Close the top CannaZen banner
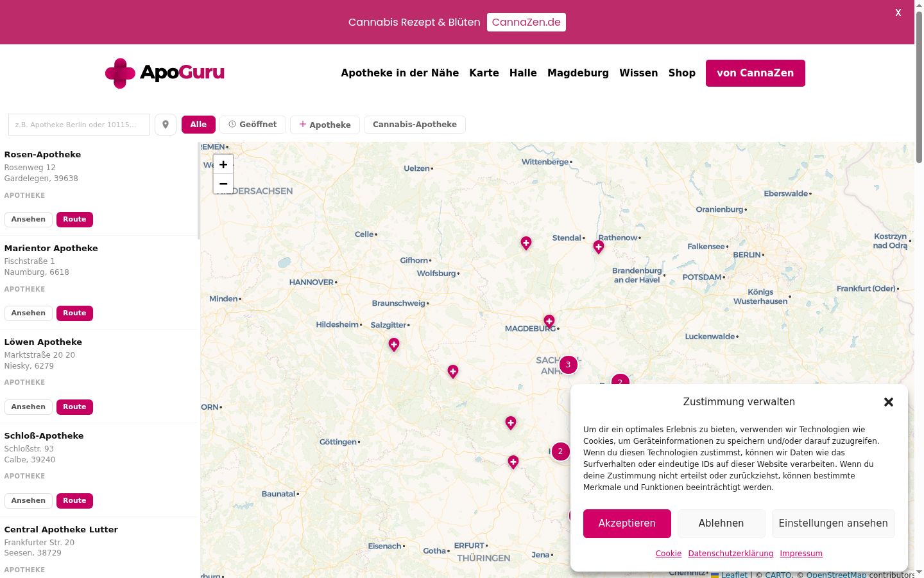 coord(898,13)
